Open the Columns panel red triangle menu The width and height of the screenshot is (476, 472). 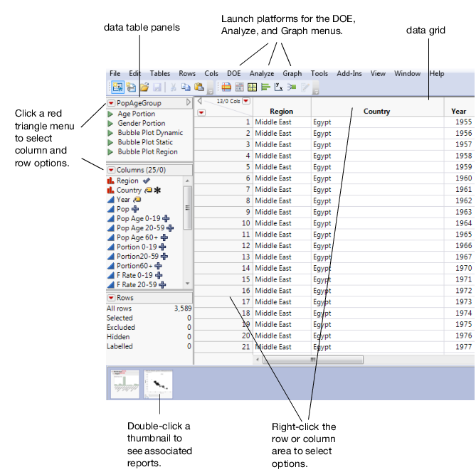click(112, 170)
